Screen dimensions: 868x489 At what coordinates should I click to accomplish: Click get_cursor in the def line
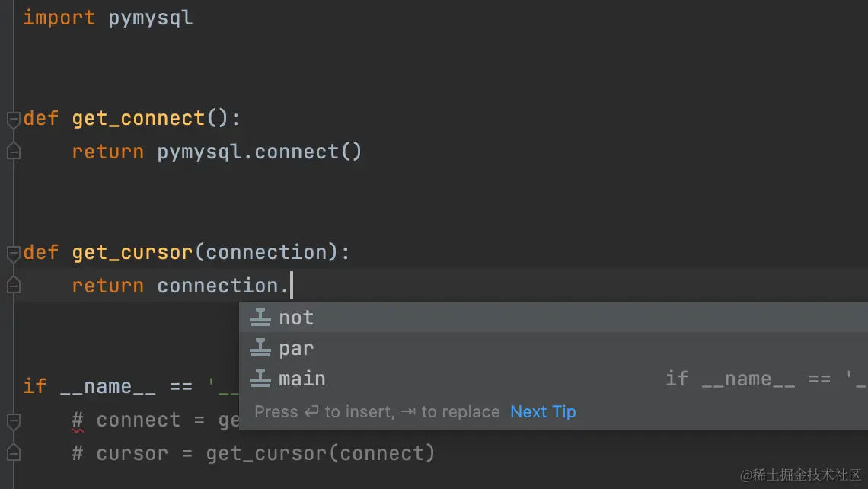(x=132, y=252)
